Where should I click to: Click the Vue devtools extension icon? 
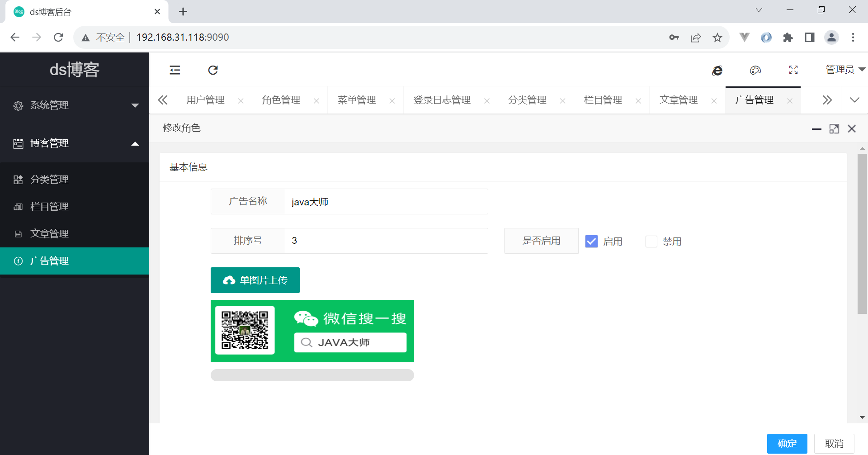[x=745, y=38]
